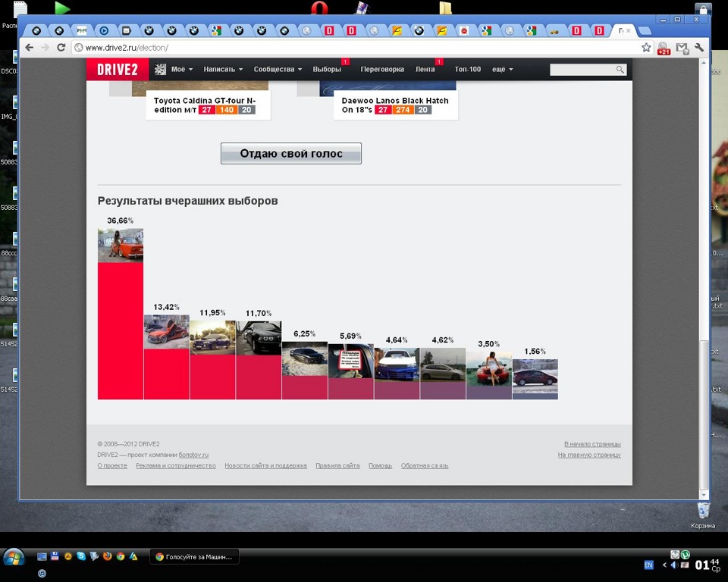728x582 pixels.
Task: Expand the Написать dropdown menu
Action: pyautogui.click(x=223, y=69)
